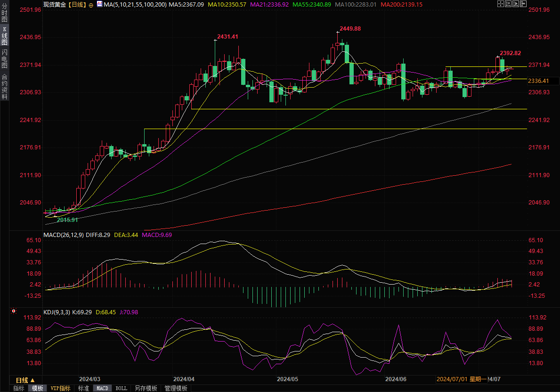Click the circled plus icon beside 日线
The width and height of the screenshot is (560, 392).
point(91,4)
